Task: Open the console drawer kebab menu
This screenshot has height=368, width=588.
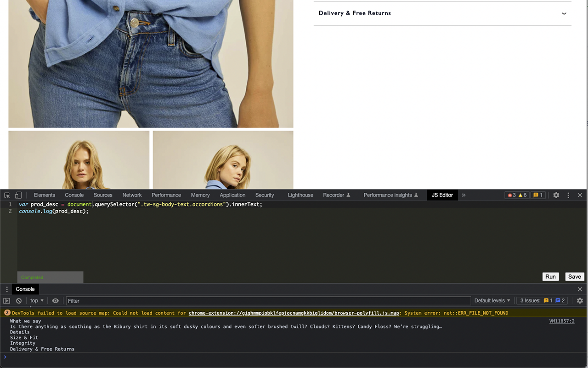Action: coord(6,289)
